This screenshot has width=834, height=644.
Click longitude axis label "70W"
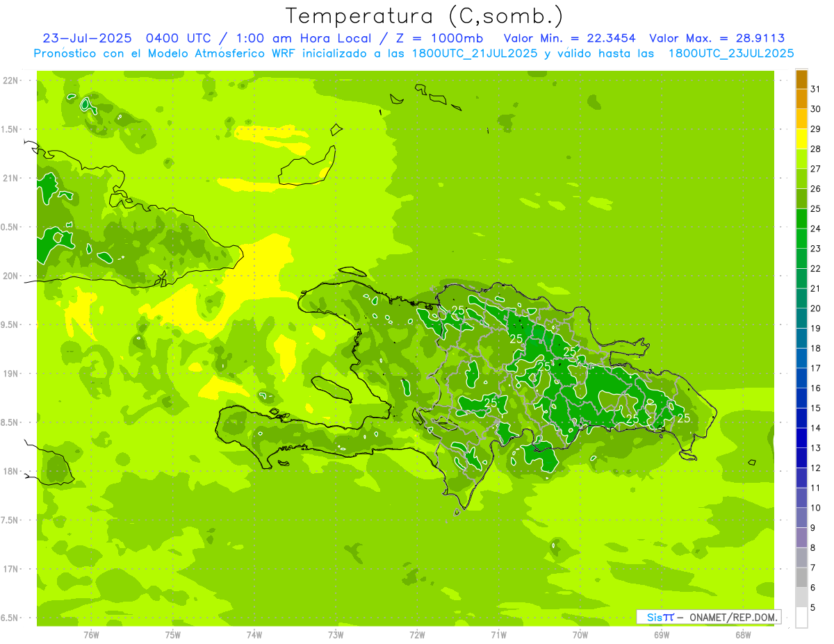(x=580, y=634)
